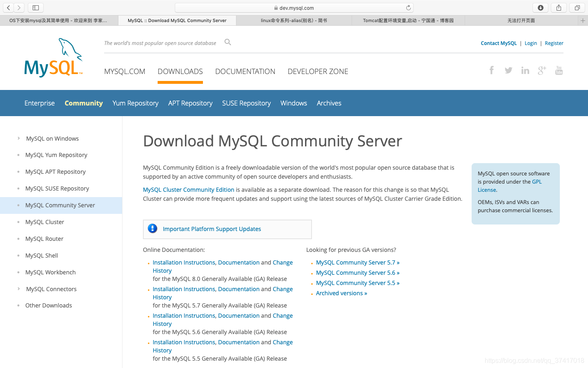Select SUSE Repository in the blue subnav
The width and height of the screenshot is (588, 368).
[246, 103]
